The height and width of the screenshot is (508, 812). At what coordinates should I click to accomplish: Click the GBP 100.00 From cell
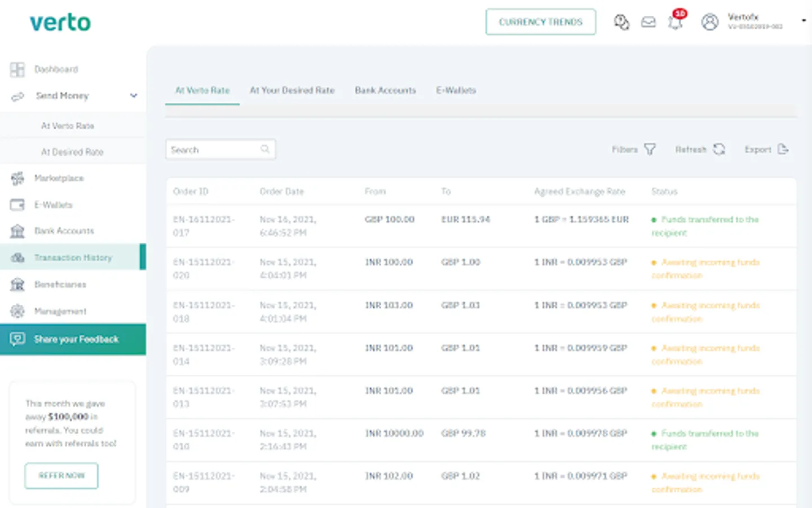[390, 219]
